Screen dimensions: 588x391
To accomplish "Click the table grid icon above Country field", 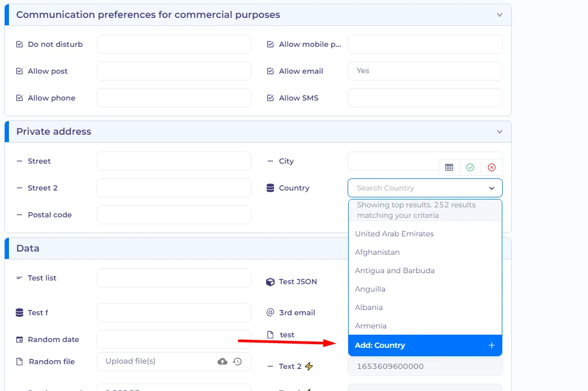I will tap(449, 167).
